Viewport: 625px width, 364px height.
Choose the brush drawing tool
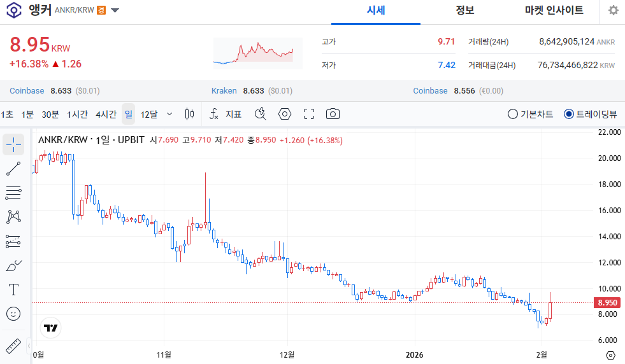pos(13,265)
